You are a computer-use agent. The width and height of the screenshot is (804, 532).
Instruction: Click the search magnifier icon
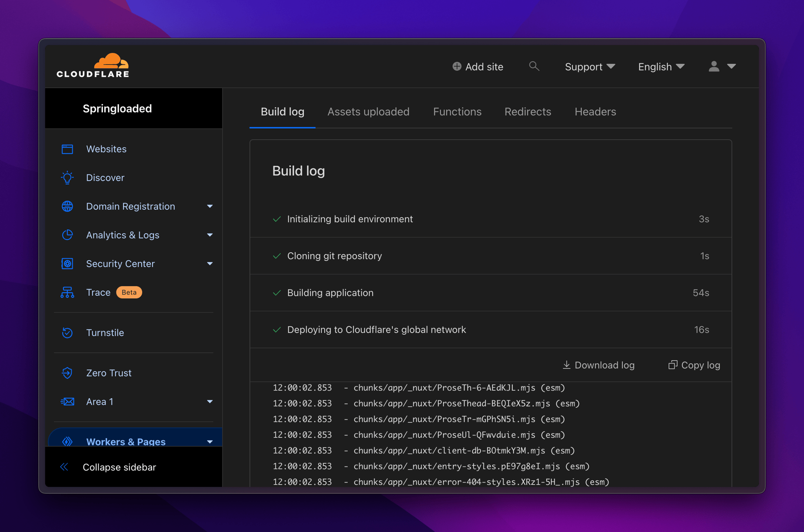[x=534, y=66]
